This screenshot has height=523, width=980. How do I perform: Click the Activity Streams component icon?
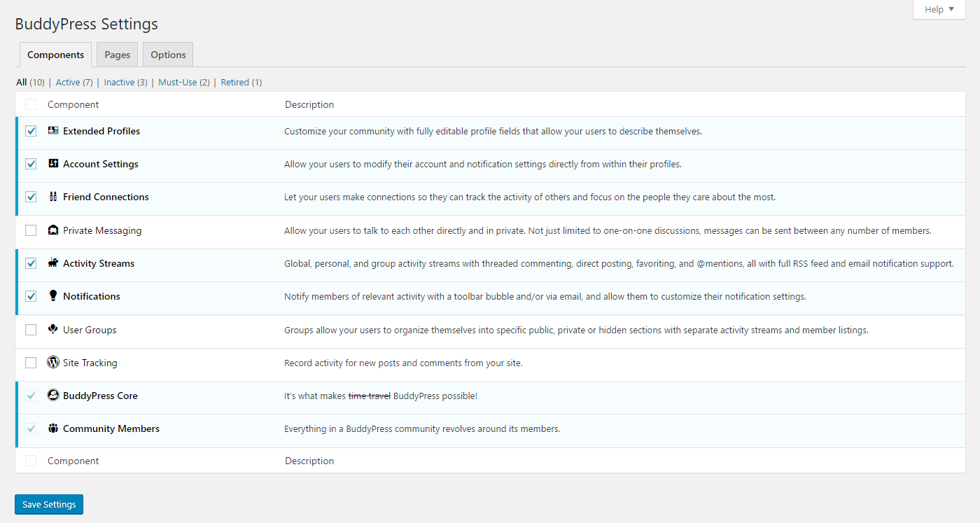click(53, 263)
